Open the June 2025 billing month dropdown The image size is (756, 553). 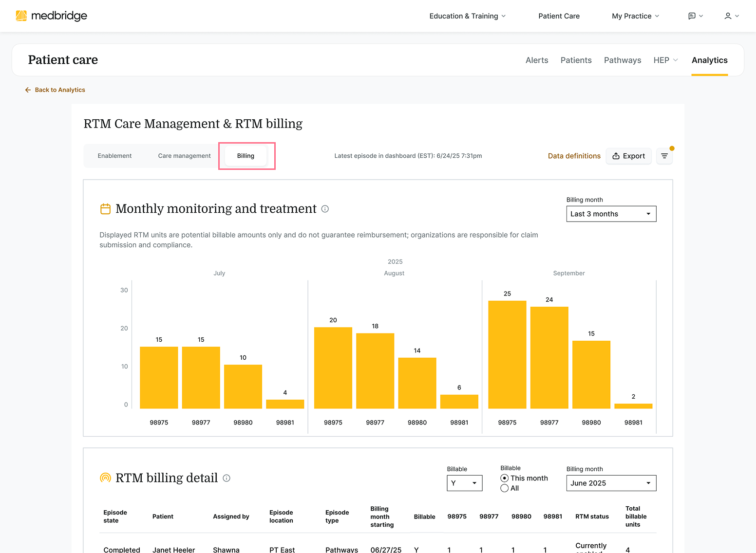[x=611, y=483]
